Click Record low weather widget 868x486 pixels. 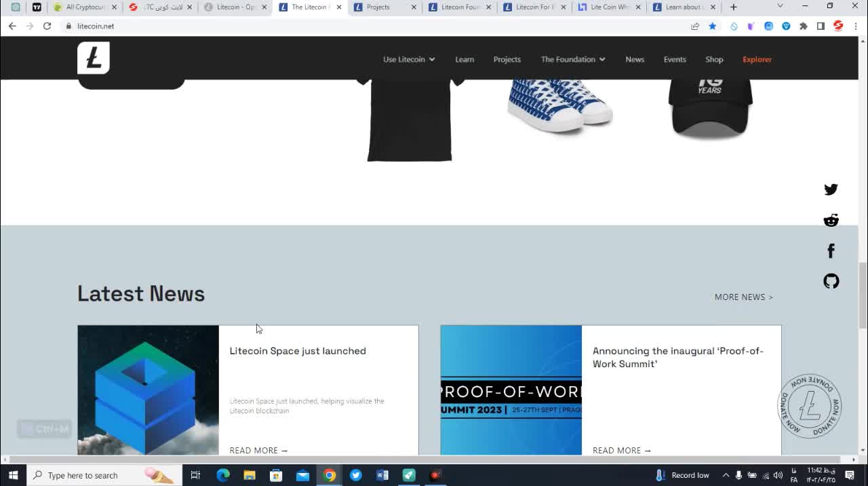pos(683,475)
